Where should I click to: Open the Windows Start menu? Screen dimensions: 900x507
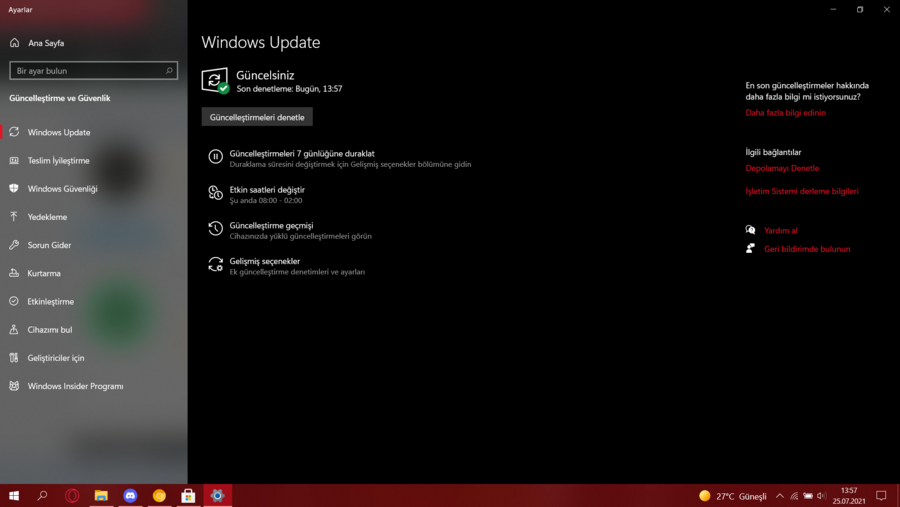pos(14,496)
